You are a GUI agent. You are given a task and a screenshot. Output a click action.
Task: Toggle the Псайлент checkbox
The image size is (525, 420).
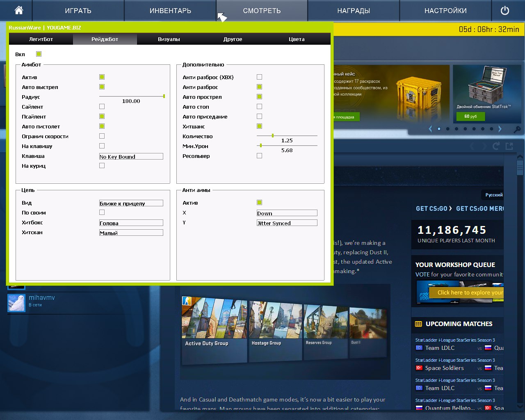coord(102,116)
